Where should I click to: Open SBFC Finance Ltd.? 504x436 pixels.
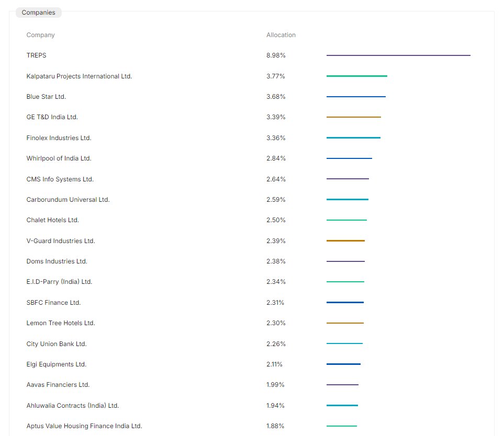click(53, 303)
